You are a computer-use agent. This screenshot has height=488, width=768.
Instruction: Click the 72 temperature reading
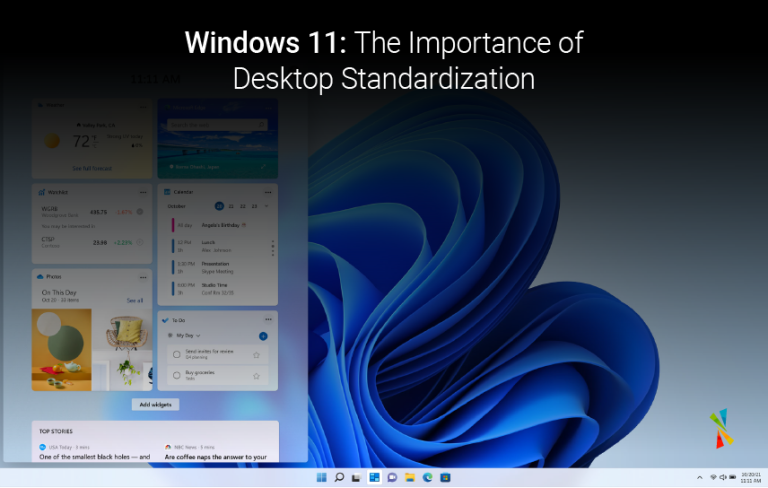(x=81, y=142)
